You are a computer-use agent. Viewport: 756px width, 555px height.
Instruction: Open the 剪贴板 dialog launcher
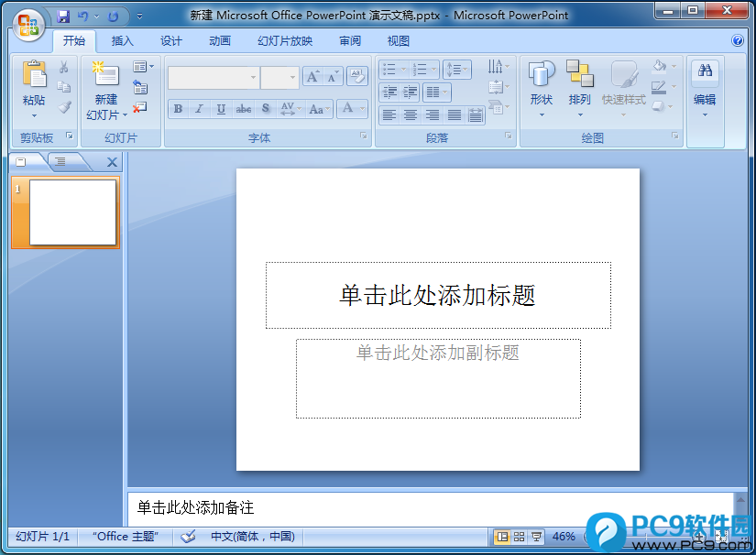[70, 136]
